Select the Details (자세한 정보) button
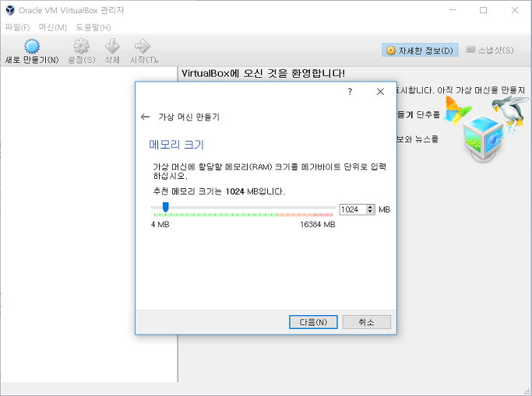The width and height of the screenshot is (532, 396). (420, 50)
